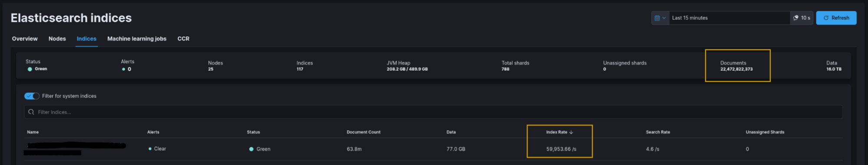This screenshot has width=868, height=165.
Task: Go to the CCR tab
Action: pyautogui.click(x=183, y=39)
